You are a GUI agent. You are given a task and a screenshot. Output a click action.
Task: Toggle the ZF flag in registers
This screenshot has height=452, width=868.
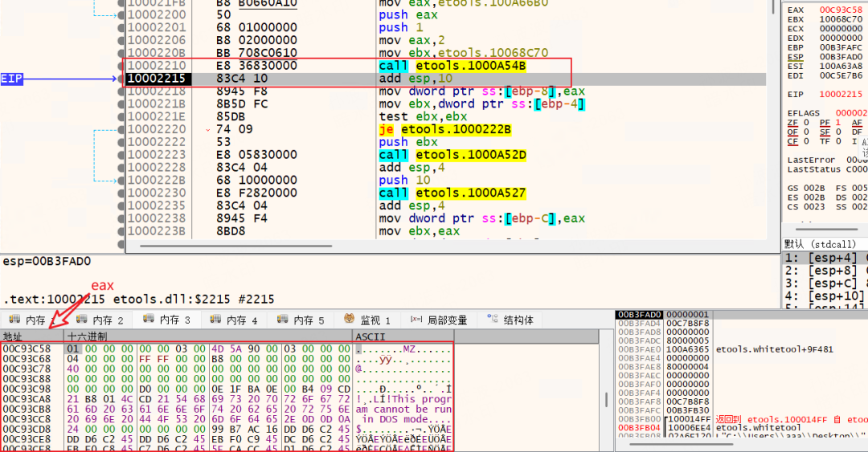[792, 122]
